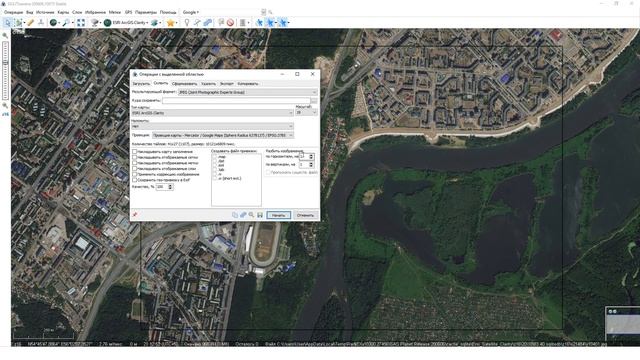640x360 pixels.
Task: Open the Параметры menu
Action: pyautogui.click(x=145, y=12)
